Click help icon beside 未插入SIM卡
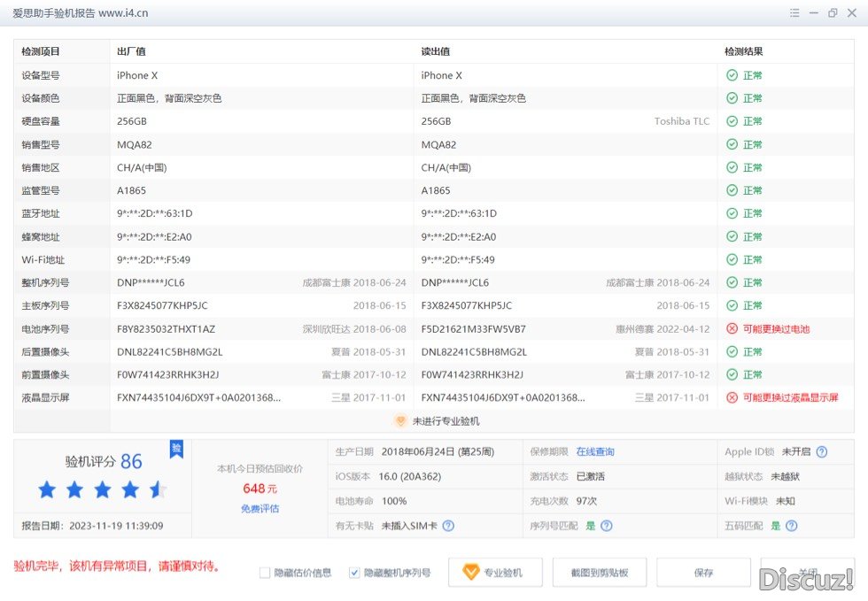Screen dimensions: 868x601 click(x=448, y=526)
